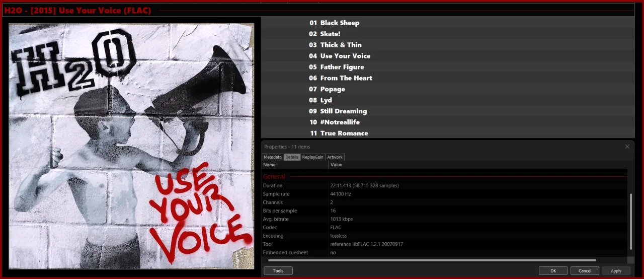
Task: Select the Duration property row
Action: tap(445, 186)
